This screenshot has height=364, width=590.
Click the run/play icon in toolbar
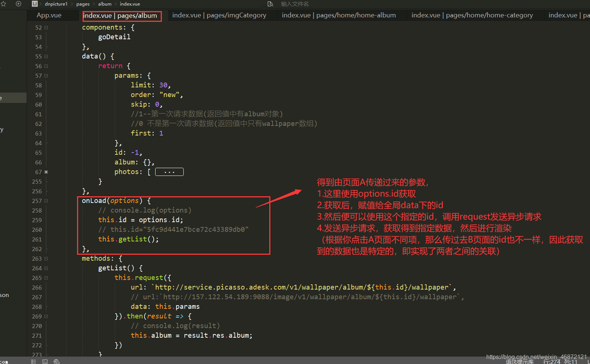(19, 4)
